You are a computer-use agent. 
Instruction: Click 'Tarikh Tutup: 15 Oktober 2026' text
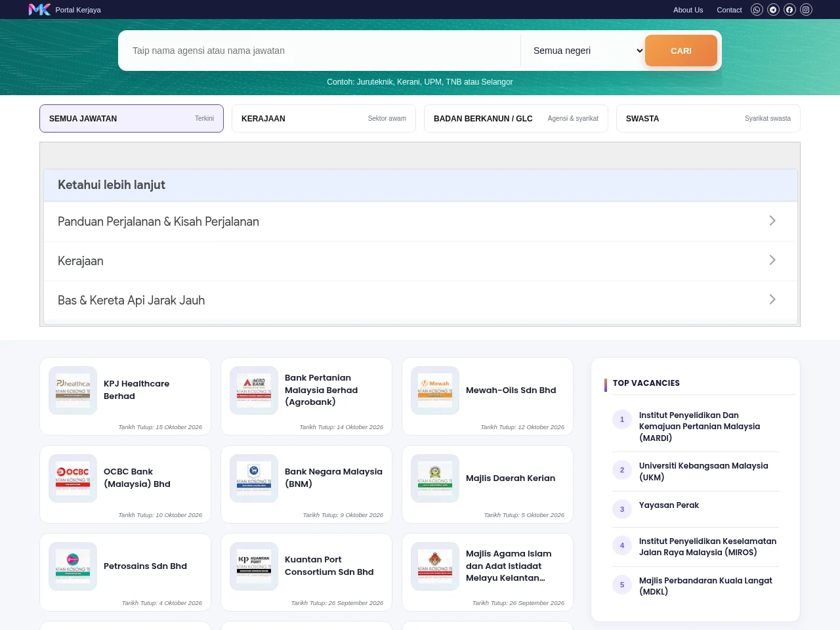pyautogui.click(x=160, y=427)
